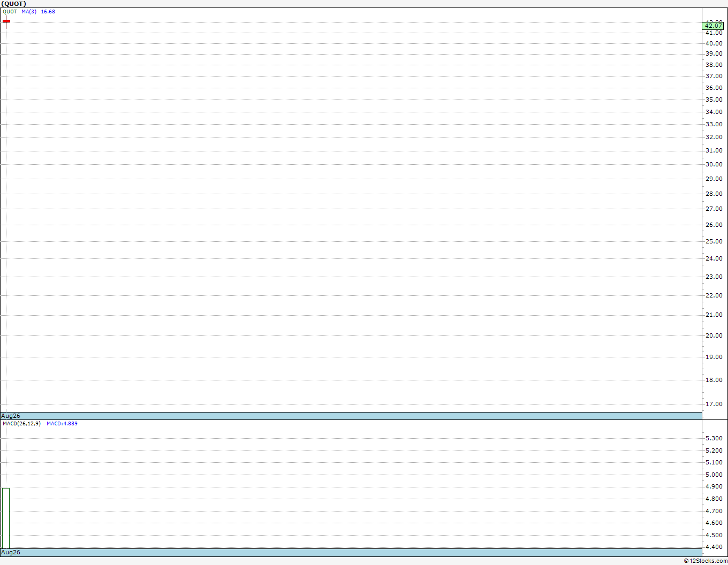Image resolution: width=728 pixels, height=565 pixels.
Task: Click the 30.00 price axis label
Action: tap(714, 164)
